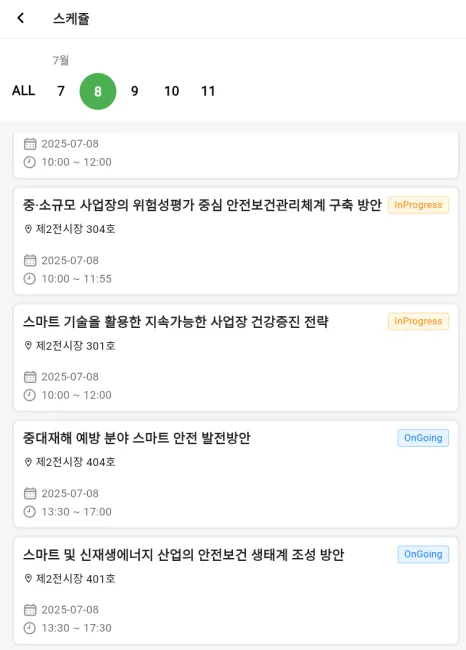
Task: Go back using the left arrow icon
Action: [x=20, y=18]
